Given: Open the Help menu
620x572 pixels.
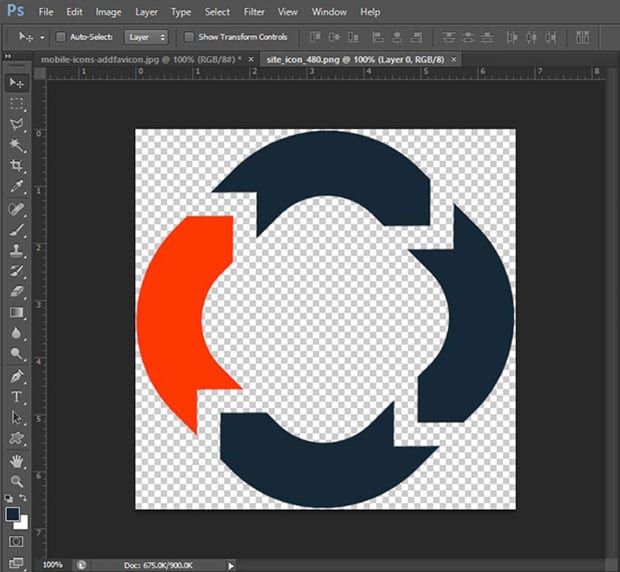Looking at the screenshot, I should (x=370, y=12).
